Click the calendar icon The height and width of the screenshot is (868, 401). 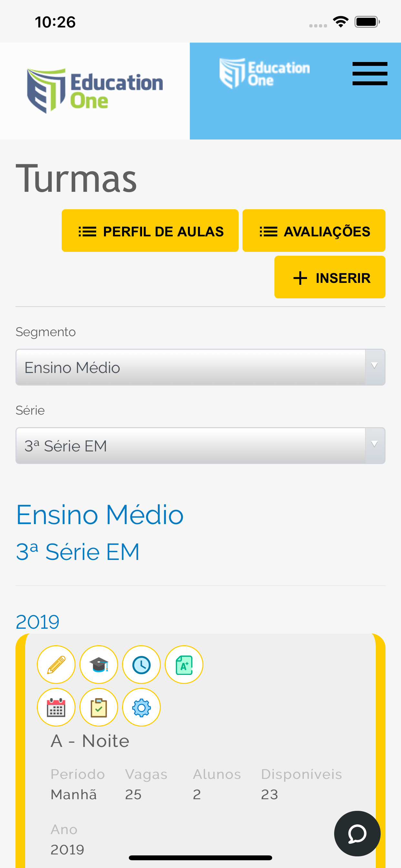(56, 707)
